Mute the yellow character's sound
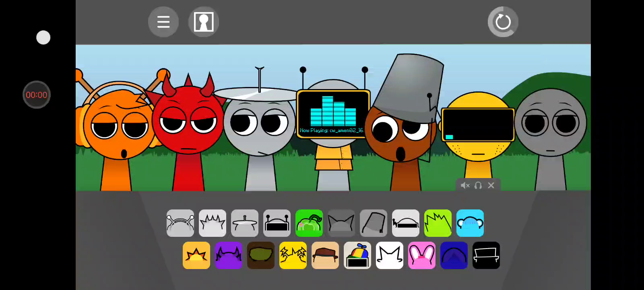 (465, 185)
